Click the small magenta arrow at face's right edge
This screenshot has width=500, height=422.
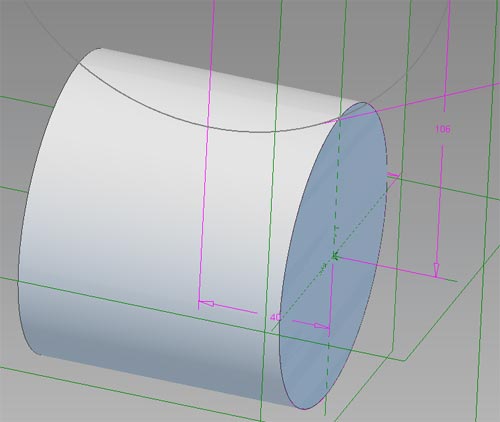click(x=393, y=175)
